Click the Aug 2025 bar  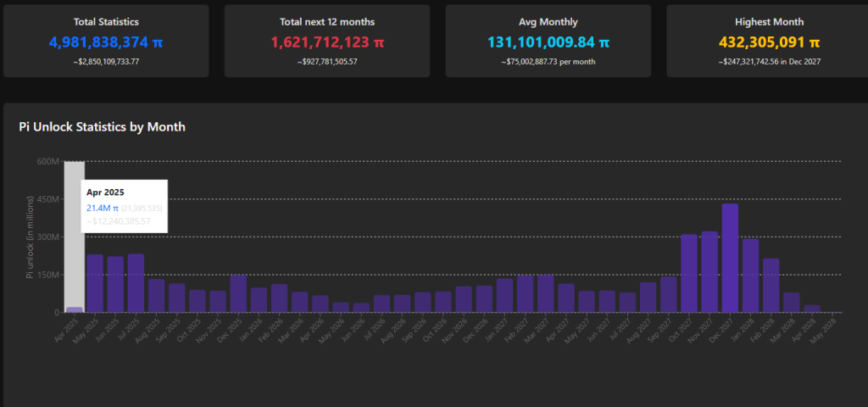157,296
